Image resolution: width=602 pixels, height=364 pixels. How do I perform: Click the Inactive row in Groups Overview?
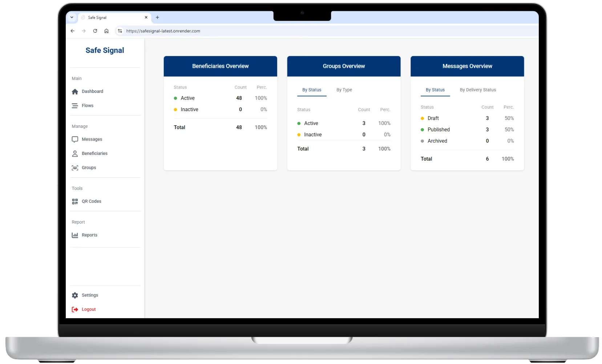click(x=344, y=135)
